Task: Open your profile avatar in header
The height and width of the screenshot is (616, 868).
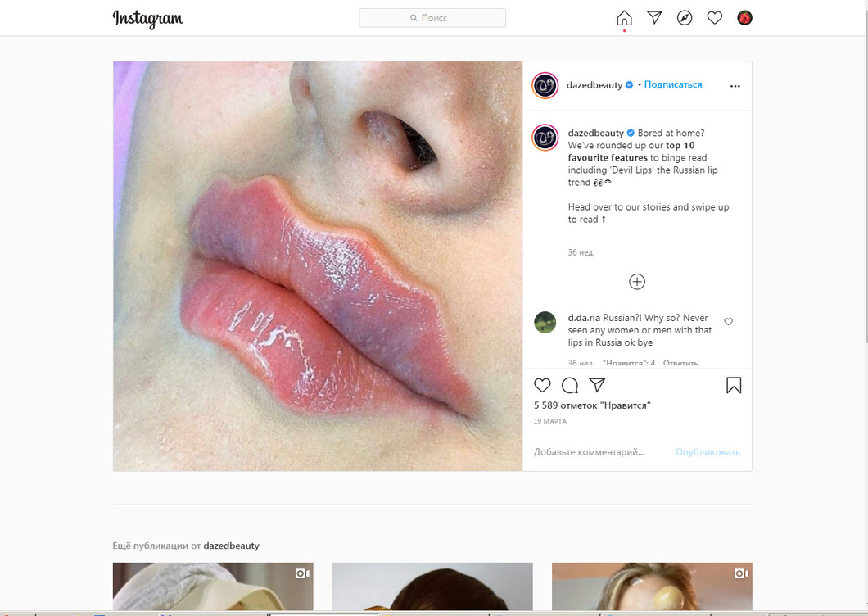Action: coord(744,18)
